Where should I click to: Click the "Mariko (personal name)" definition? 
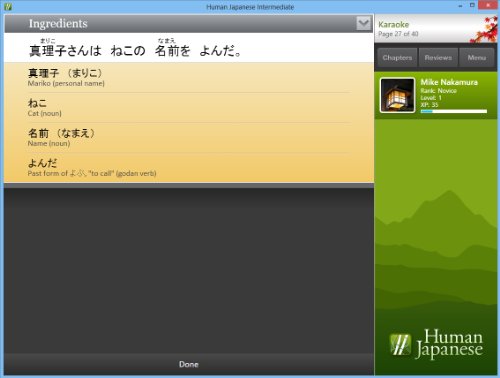[x=66, y=84]
